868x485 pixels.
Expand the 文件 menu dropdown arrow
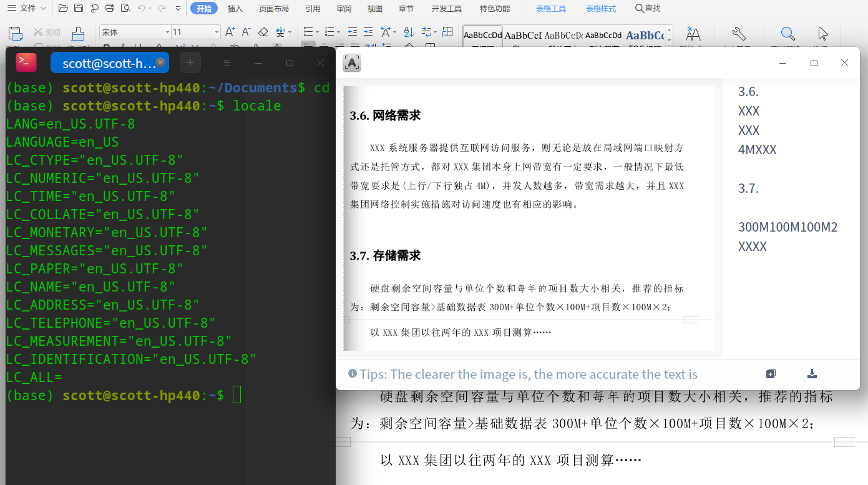43,9
